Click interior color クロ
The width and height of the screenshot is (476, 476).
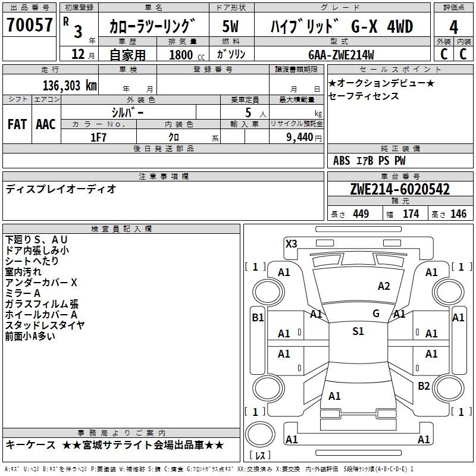(174, 137)
